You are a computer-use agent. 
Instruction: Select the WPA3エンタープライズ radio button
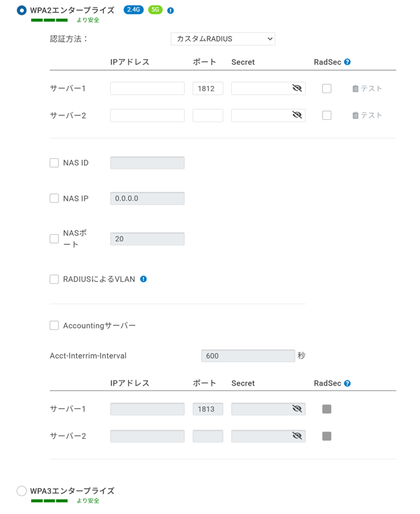pos(22,491)
